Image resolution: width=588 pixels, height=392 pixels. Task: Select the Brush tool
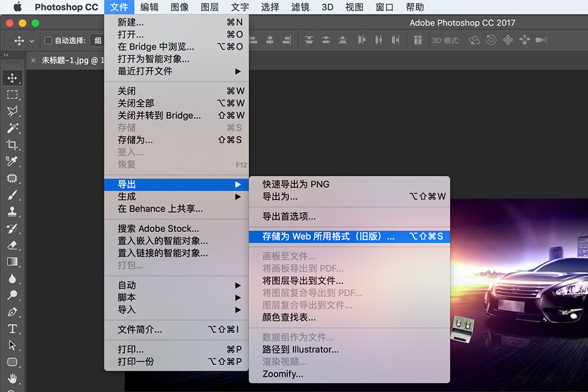tap(13, 196)
